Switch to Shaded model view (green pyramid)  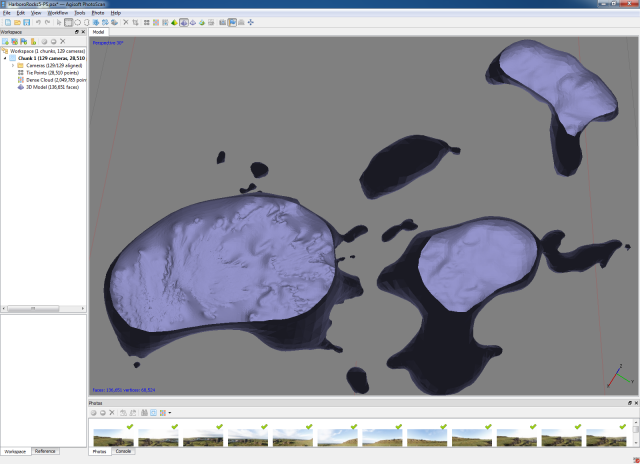174,22
